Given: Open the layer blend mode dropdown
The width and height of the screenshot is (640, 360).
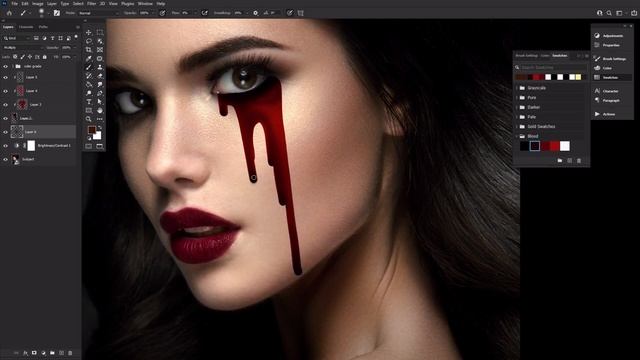Looking at the screenshot, I should [22, 48].
